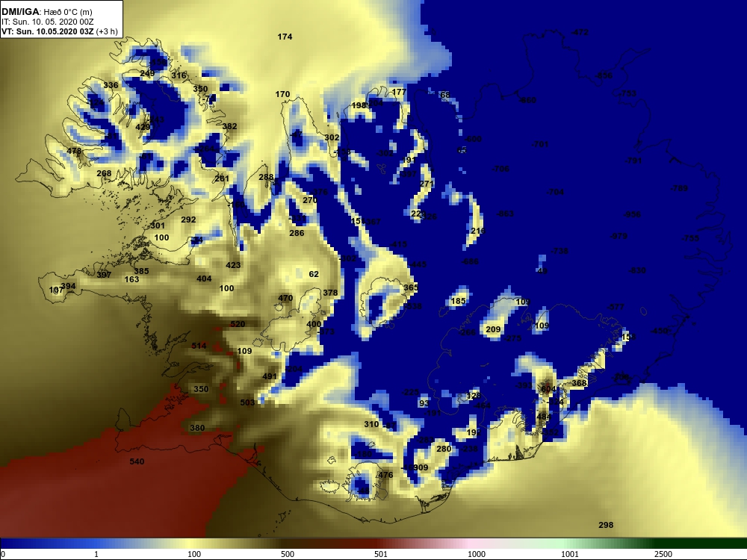Image resolution: width=747 pixels, height=560 pixels.
Task: Click the map value 209
Action: click(x=493, y=329)
